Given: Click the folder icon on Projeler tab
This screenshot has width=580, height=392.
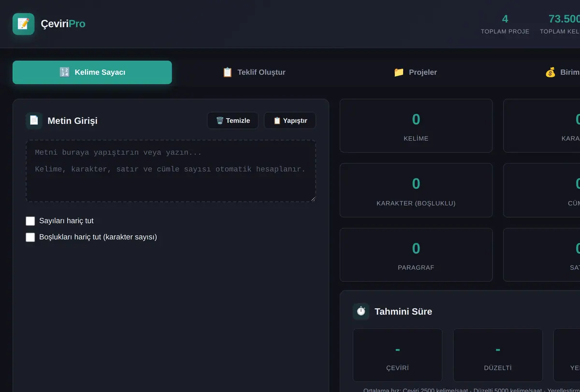Looking at the screenshot, I should (399, 73).
